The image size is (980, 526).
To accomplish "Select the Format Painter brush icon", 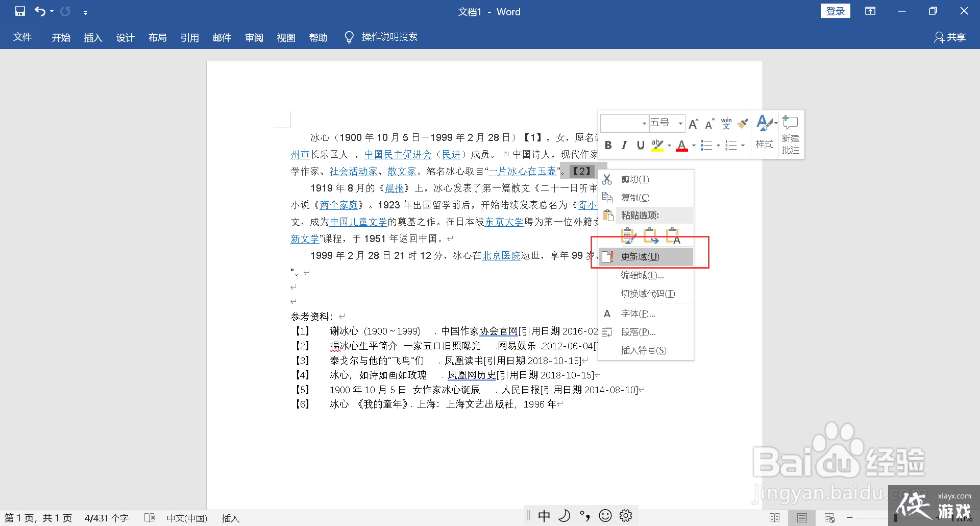I will (x=743, y=124).
